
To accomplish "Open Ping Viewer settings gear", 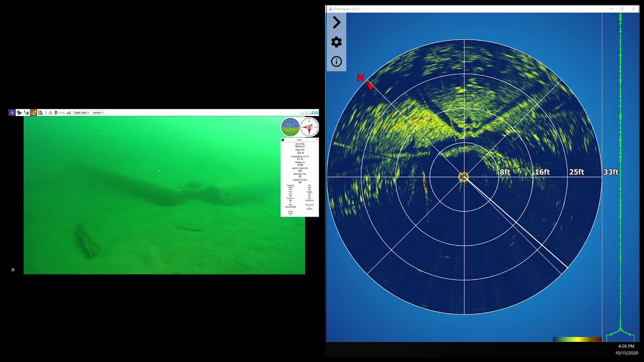I will pos(337,42).
